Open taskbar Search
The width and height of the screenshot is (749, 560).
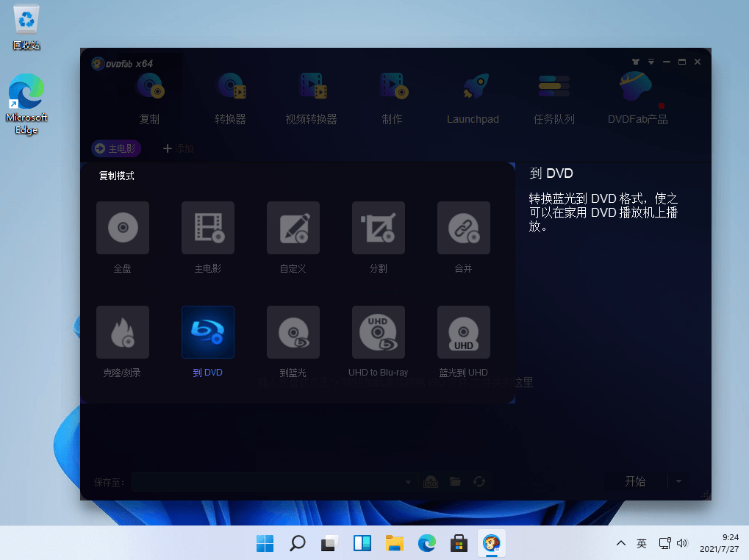(x=298, y=543)
